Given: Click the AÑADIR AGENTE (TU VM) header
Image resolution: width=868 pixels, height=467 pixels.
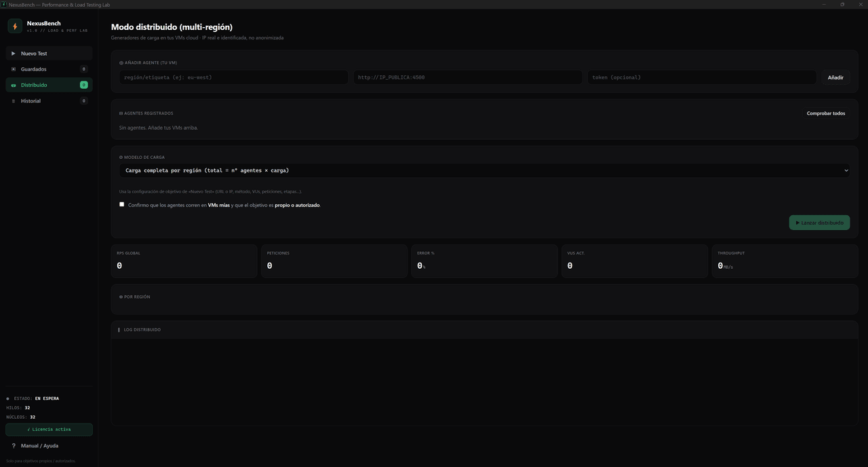Looking at the screenshot, I should (x=148, y=62).
